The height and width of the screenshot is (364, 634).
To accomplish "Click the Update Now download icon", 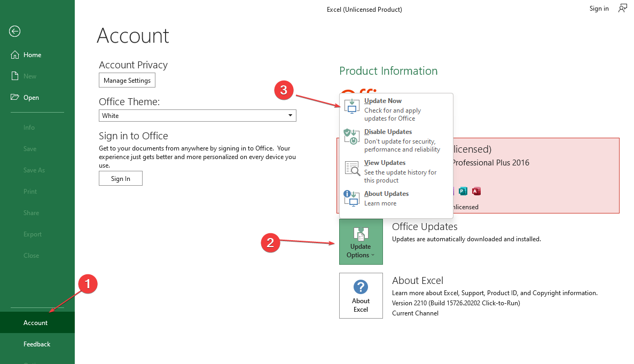I will click(x=352, y=106).
